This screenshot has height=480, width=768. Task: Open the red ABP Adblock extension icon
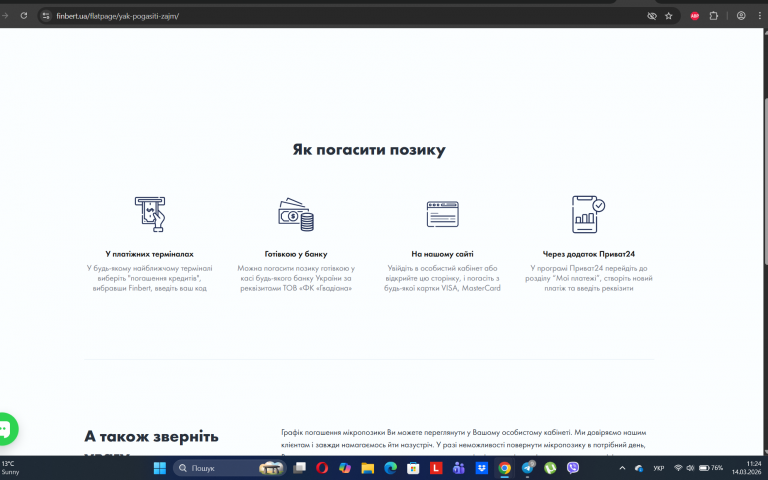(x=695, y=16)
